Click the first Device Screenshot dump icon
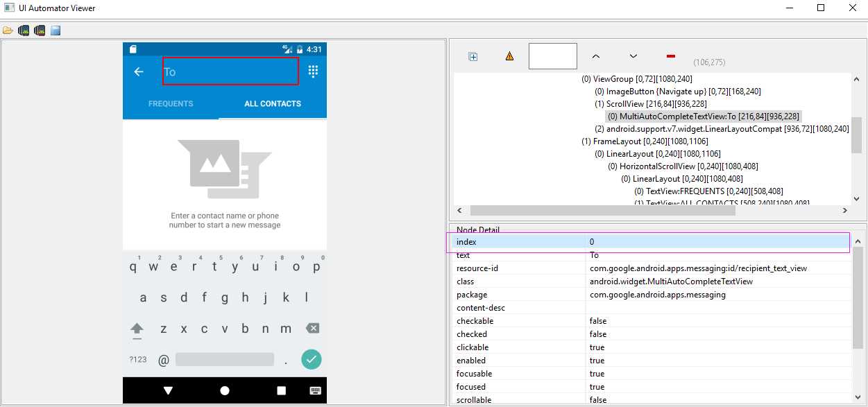Screen dimensions: 868x407 coord(24,31)
